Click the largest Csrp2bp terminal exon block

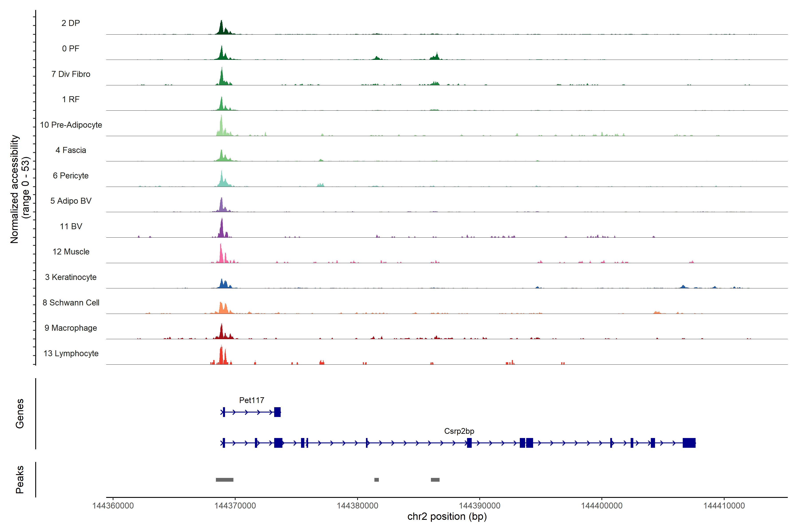click(x=689, y=443)
